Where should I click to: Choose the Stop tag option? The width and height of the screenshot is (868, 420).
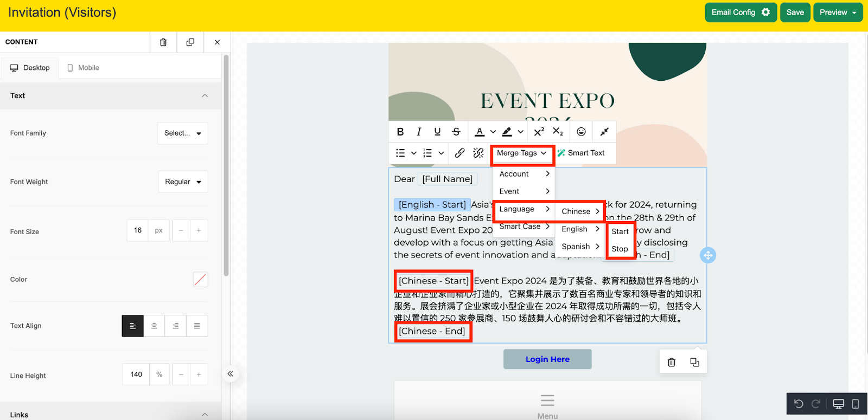click(x=620, y=249)
